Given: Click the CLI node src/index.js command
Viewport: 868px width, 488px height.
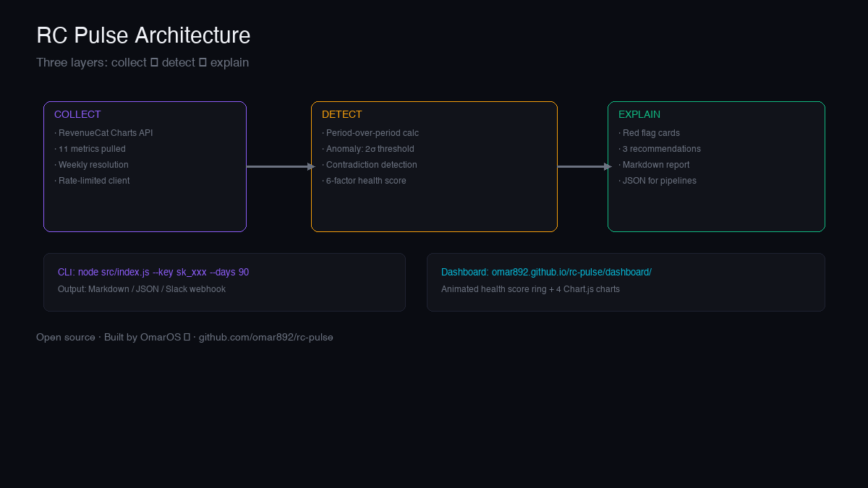Looking at the screenshot, I should [x=153, y=273].
